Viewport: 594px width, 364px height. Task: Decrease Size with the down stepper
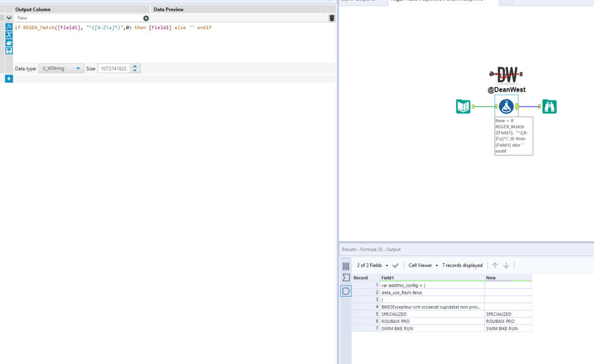135,70
